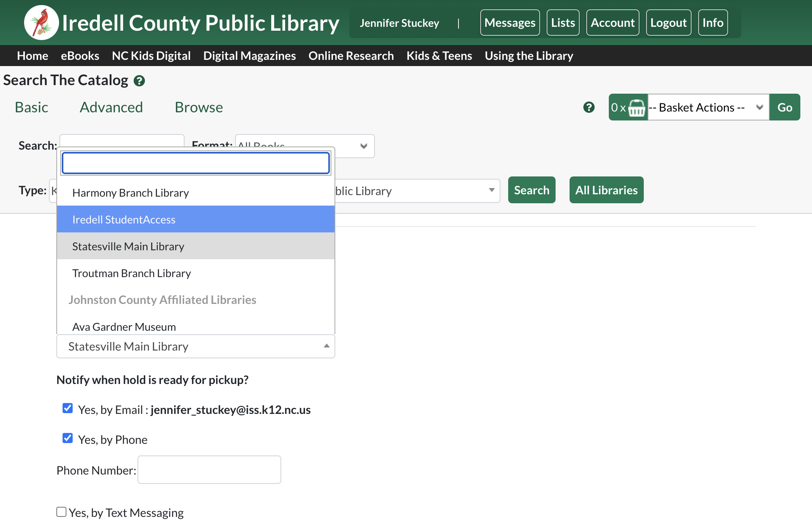This screenshot has width=812, height=520.
Task: Switch to the Basic search tab
Action: pos(31,107)
